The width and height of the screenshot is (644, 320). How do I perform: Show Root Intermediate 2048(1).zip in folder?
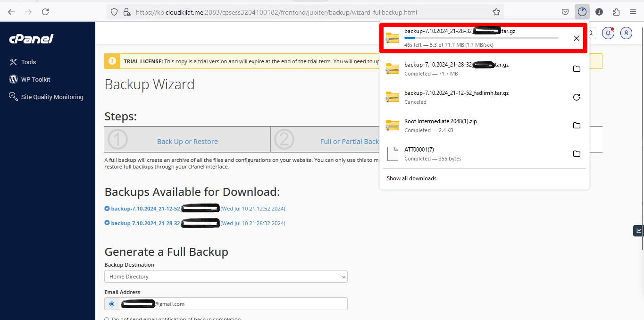576,126
